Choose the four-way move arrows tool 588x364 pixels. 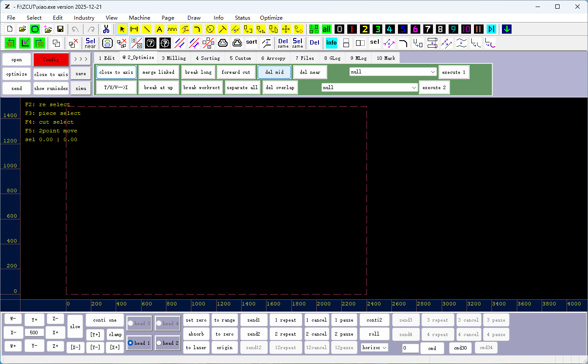click(x=286, y=29)
